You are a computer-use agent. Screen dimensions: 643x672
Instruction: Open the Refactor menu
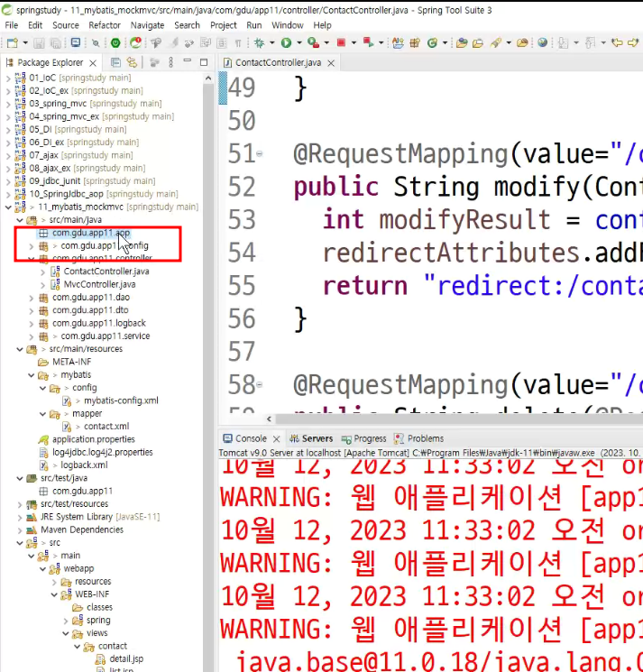tap(105, 25)
